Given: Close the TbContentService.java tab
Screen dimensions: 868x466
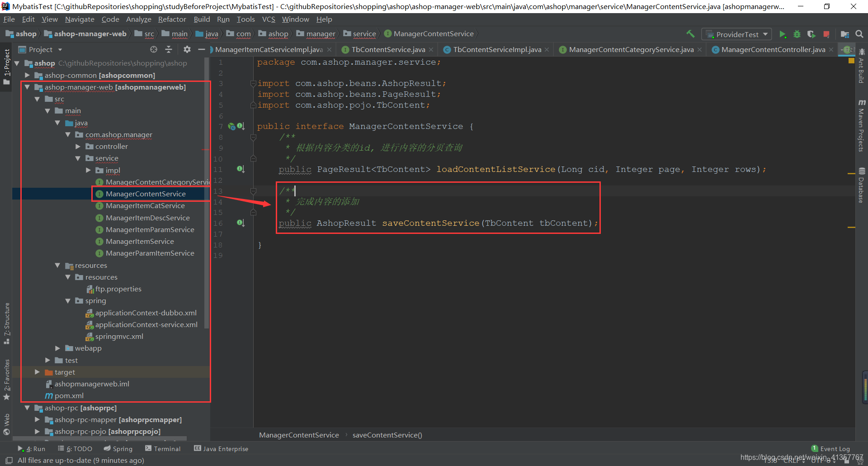Looking at the screenshot, I should pos(431,50).
